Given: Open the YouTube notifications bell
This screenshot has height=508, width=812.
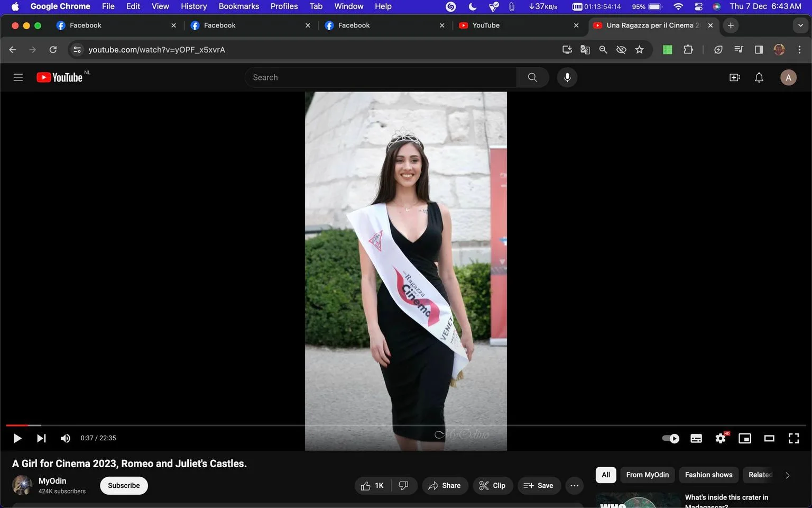Looking at the screenshot, I should pyautogui.click(x=759, y=78).
